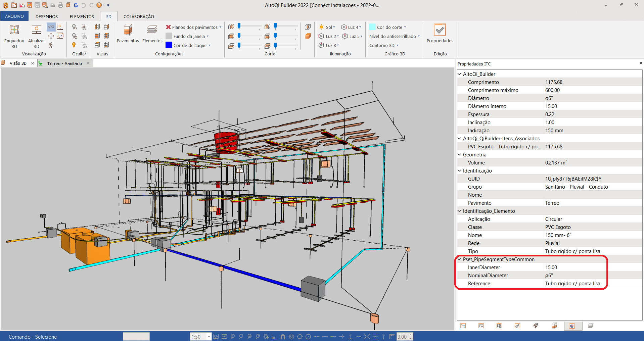The height and width of the screenshot is (341, 644).
Task: Click the Elementos layers icon
Action: click(152, 30)
